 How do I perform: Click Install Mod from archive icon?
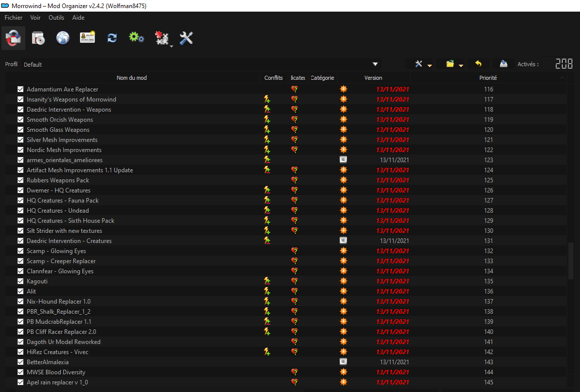tap(38, 38)
